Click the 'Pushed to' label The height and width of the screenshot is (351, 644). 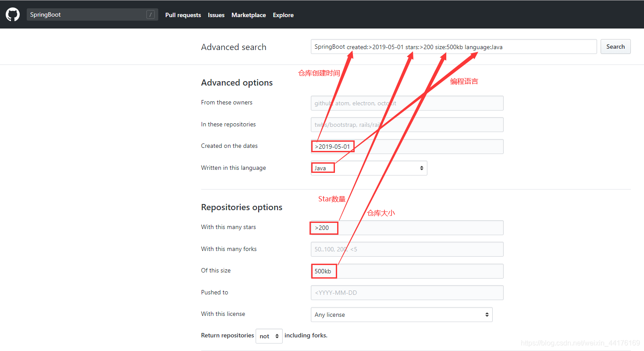[x=214, y=292]
